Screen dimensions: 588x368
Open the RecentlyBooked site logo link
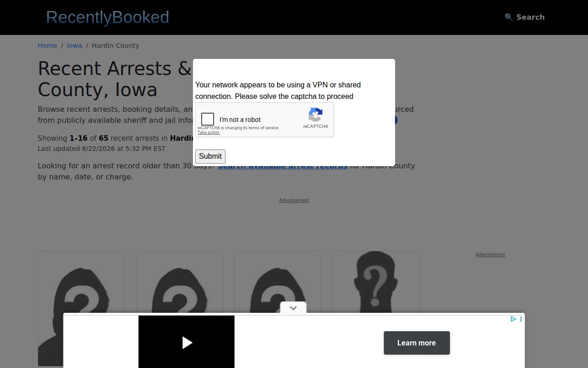(107, 17)
